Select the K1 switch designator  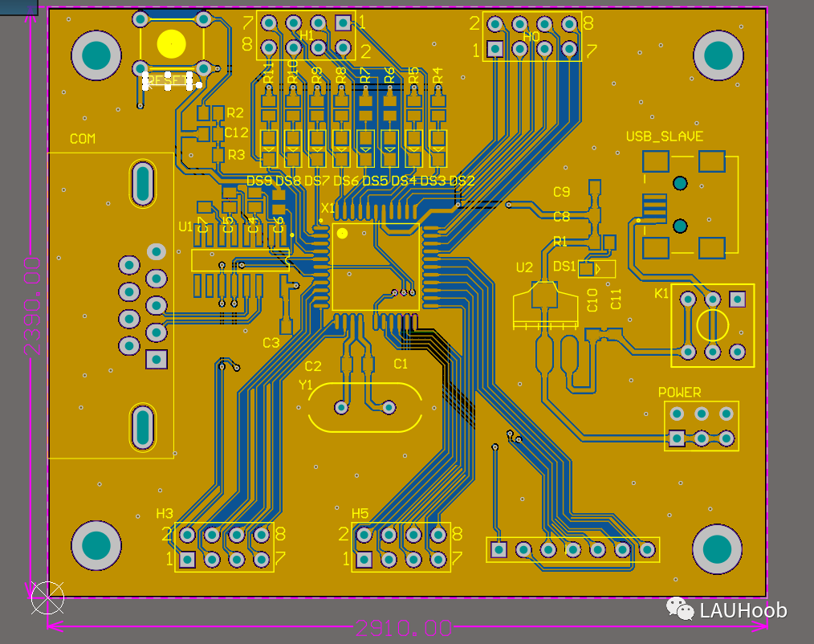661,294
